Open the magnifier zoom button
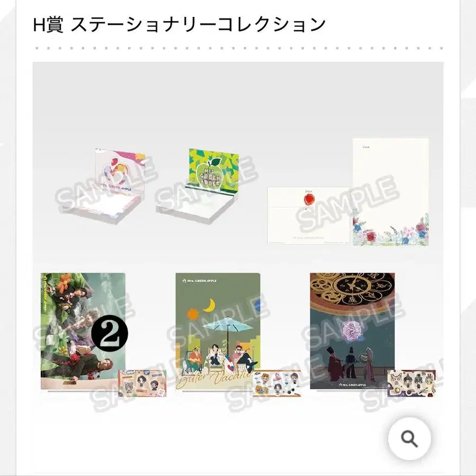 pos(409,438)
